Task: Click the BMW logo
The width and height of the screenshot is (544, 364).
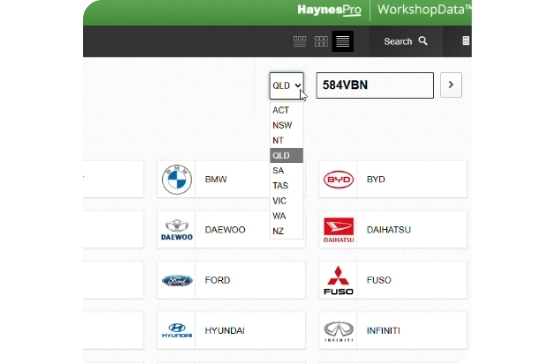Action: [177, 179]
